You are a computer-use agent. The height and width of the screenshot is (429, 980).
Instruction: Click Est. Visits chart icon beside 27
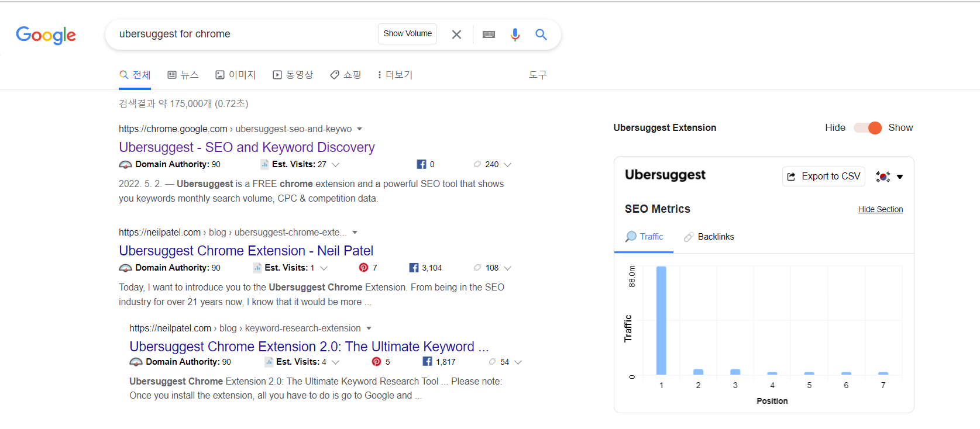click(x=264, y=164)
